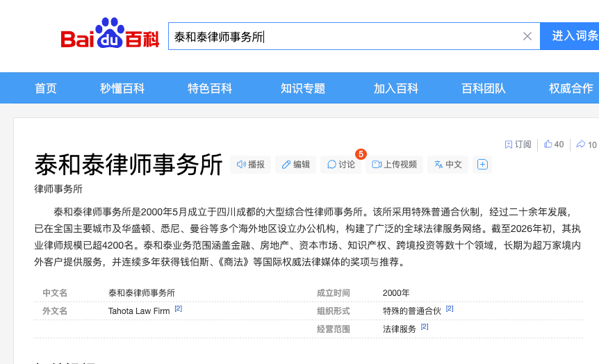Screen dimensions: 599x364
Task: Open the 首页 nav tab
Action: point(46,88)
